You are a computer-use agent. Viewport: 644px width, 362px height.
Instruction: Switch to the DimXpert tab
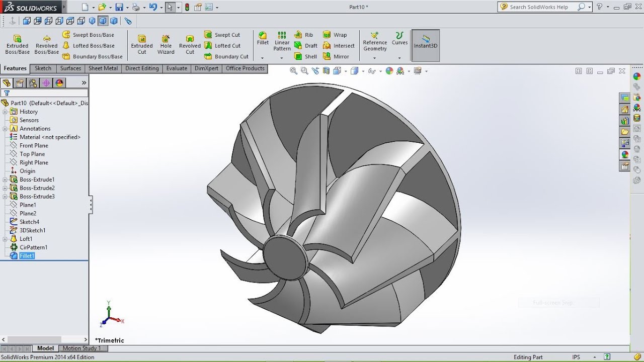206,68
